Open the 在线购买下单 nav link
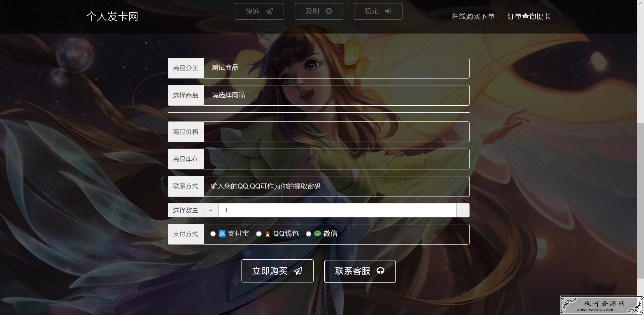 click(473, 16)
